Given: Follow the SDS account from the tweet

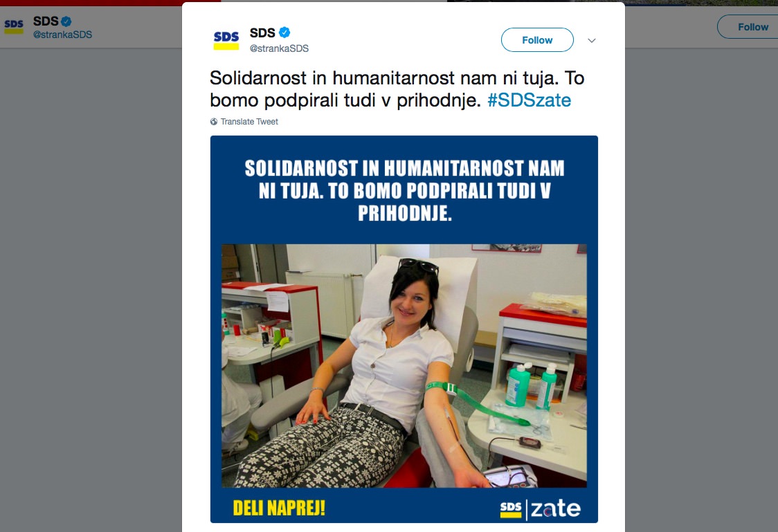Looking at the screenshot, I should point(537,40).
